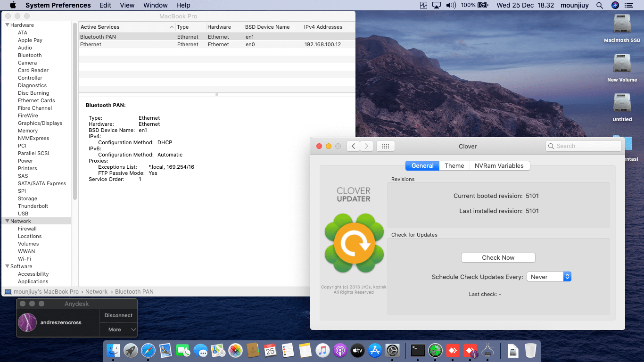Image resolution: width=644 pixels, height=362 pixels.
Task: Open Maps from the Dock
Action: (x=218, y=350)
